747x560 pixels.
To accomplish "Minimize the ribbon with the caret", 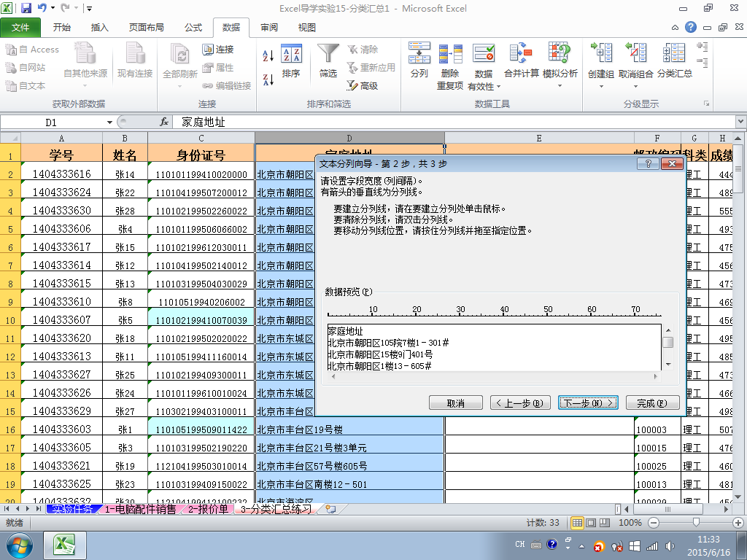I will coord(675,28).
